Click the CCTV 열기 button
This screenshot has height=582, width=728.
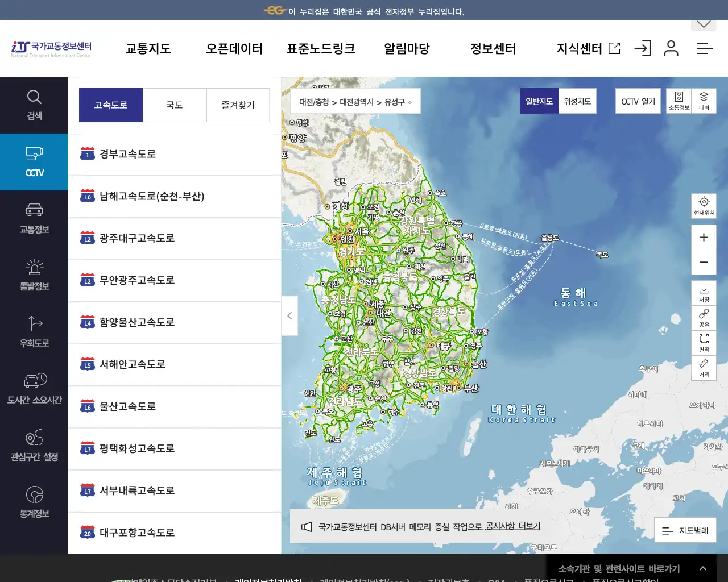pyautogui.click(x=637, y=101)
